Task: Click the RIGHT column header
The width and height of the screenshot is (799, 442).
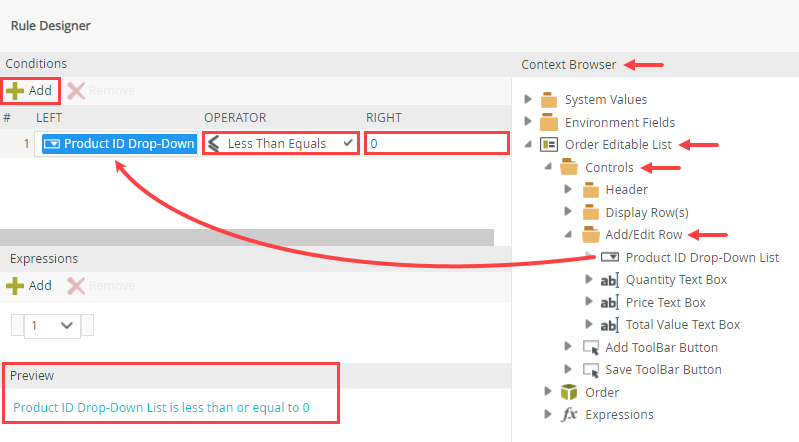Action: point(383,118)
